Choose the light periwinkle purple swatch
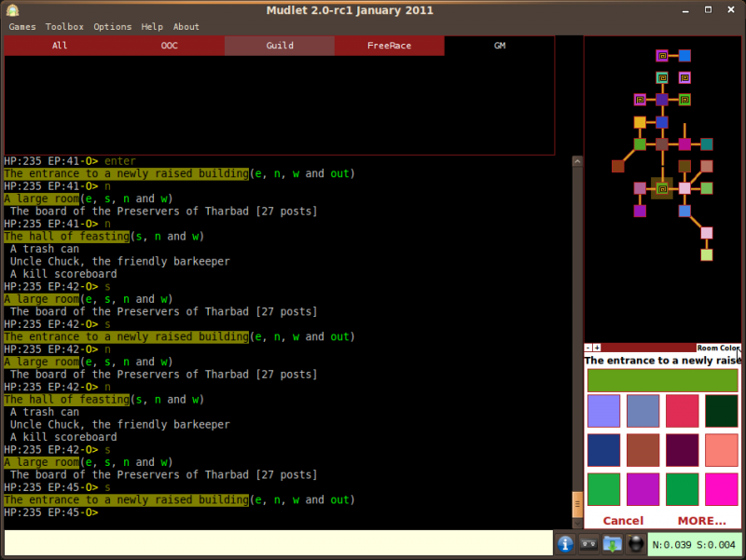 [x=603, y=411]
